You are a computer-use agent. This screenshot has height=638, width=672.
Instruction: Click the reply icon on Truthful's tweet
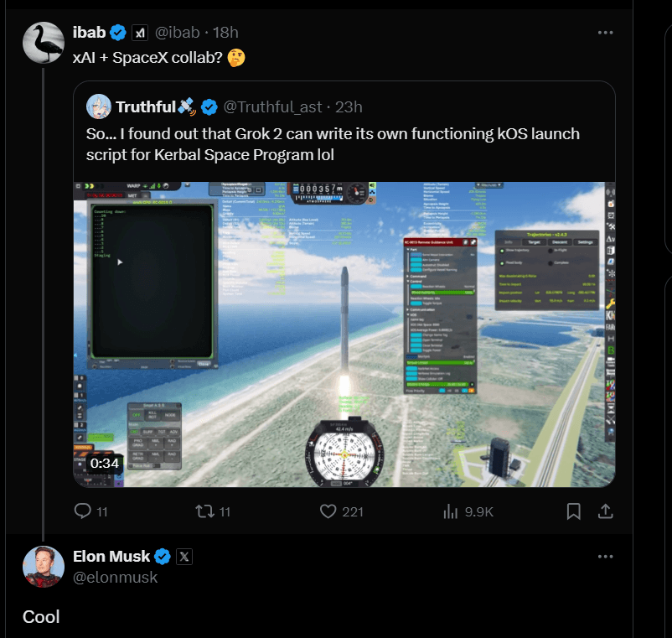[x=81, y=511]
